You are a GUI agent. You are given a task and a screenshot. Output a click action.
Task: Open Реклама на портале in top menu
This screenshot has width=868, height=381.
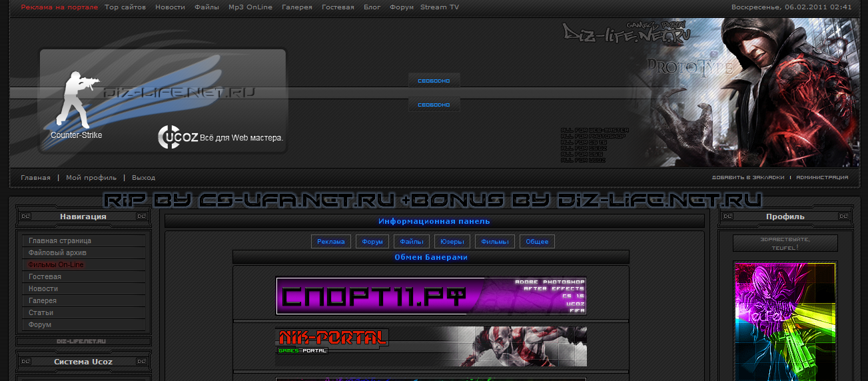click(59, 7)
